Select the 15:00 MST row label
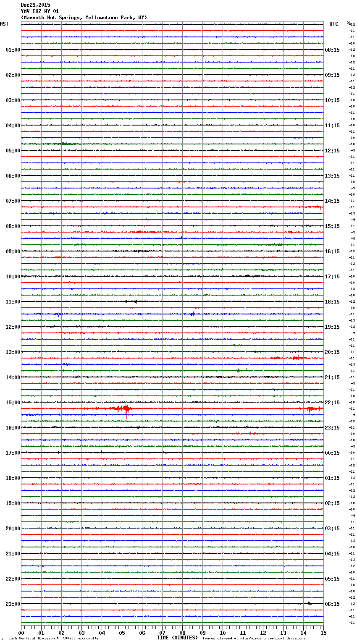357x644 pixels. click(13, 402)
